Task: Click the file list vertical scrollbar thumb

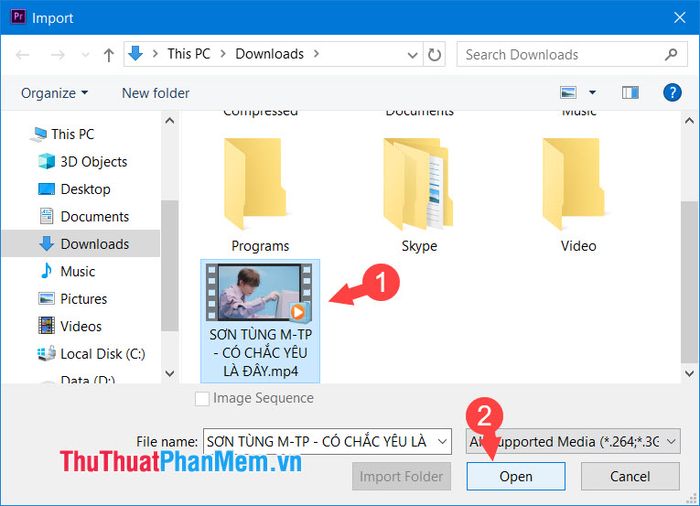Action: click(x=689, y=282)
